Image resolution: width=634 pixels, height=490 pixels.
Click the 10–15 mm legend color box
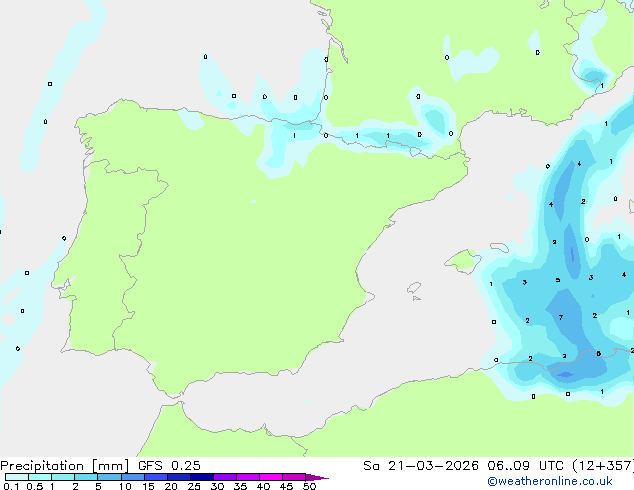tap(132, 477)
